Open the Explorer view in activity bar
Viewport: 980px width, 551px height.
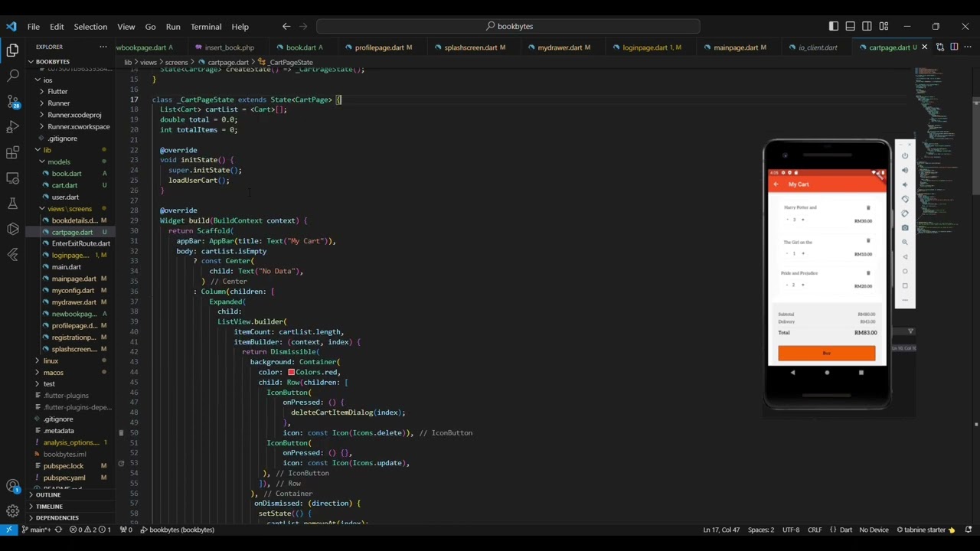pyautogui.click(x=12, y=51)
